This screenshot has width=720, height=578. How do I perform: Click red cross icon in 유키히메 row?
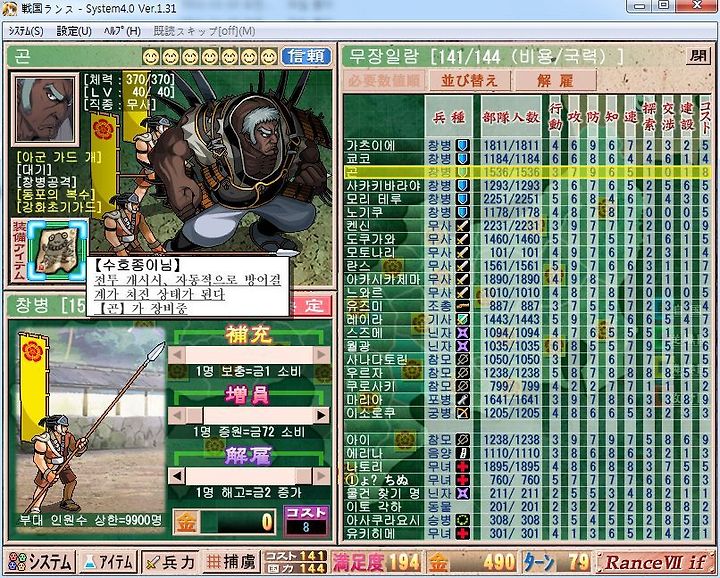462,533
